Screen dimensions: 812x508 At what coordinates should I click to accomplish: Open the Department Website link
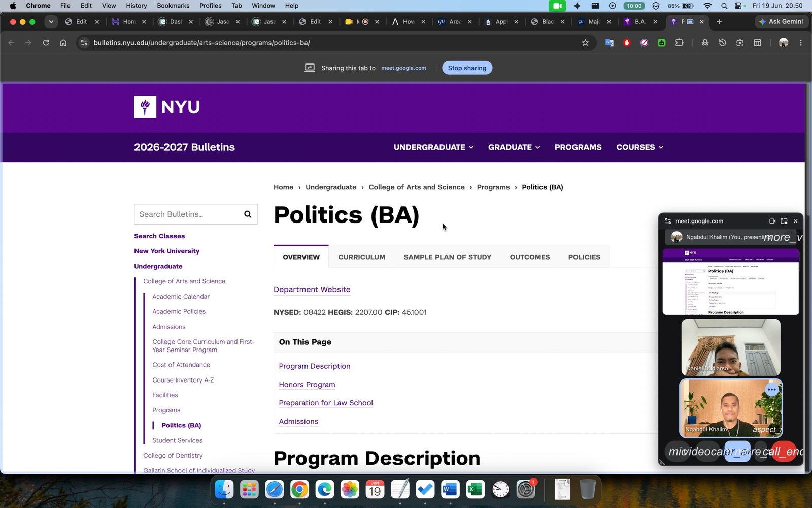coord(312,290)
